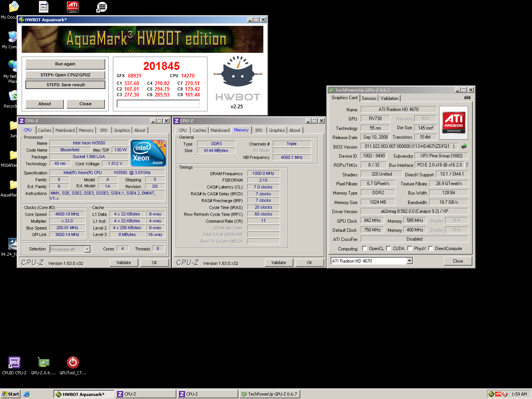Toggle the OpenCL checkbox
532x399 pixels.
click(x=364, y=248)
